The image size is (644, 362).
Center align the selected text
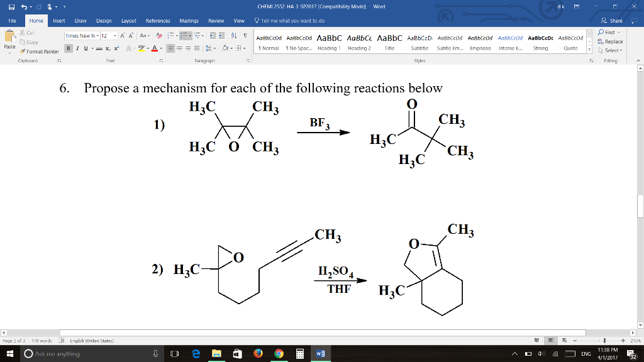(179, 48)
